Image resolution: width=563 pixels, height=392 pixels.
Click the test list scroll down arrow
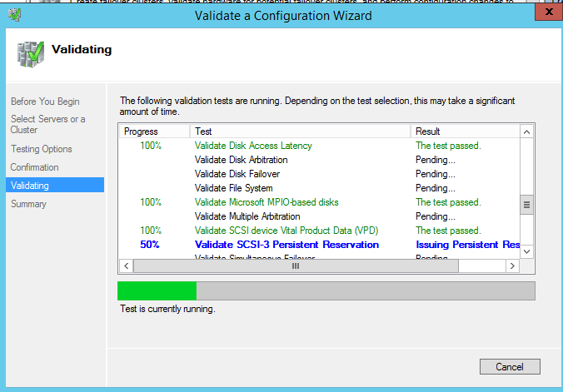(x=526, y=251)
